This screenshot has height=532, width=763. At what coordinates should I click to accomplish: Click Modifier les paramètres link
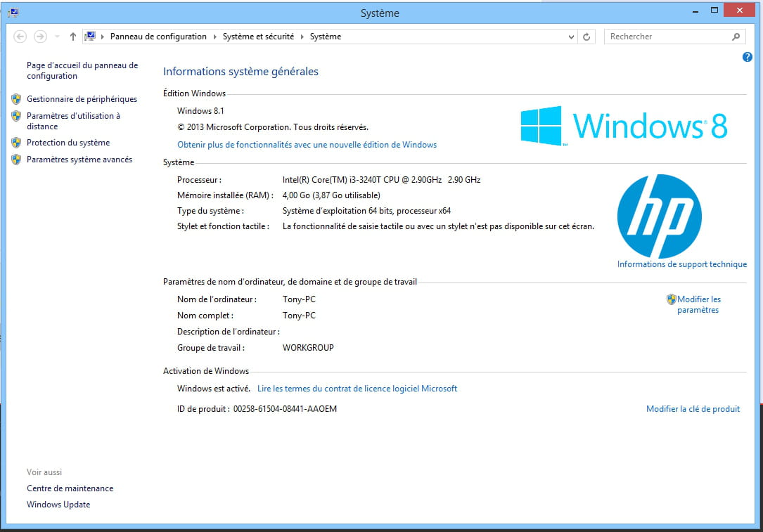click(x=699, y=304)
